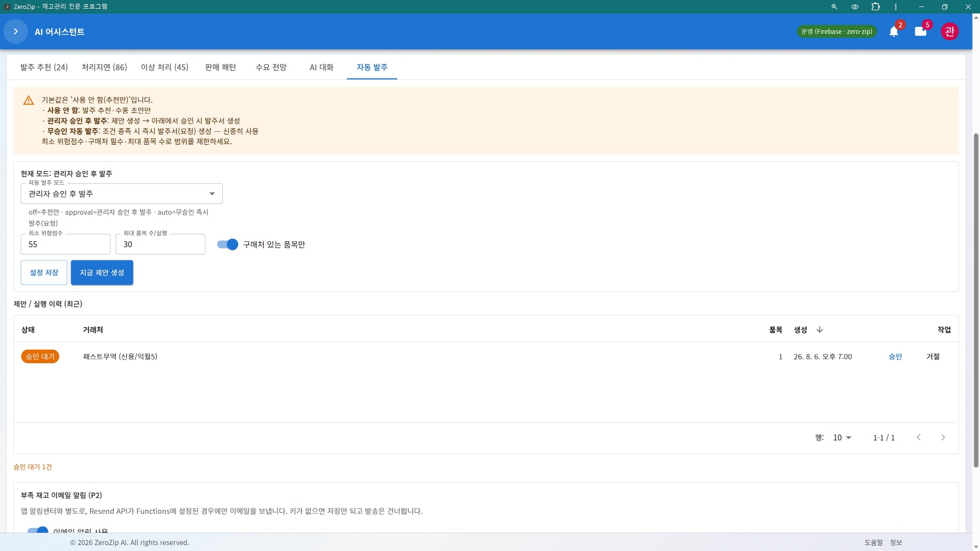Click the 최대 품목 수/실행 input field
Viewport: 980px width, 551px height.
160,244
